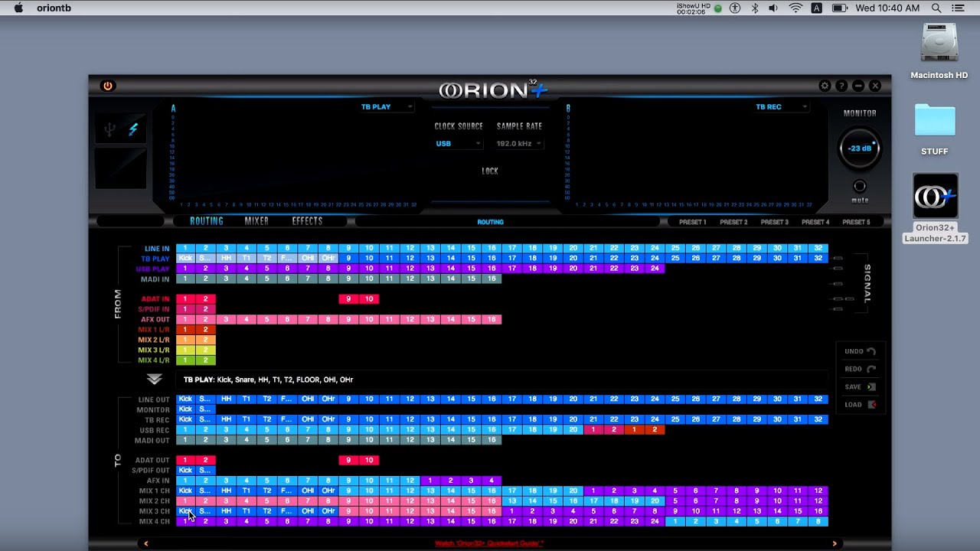Image resolution: width=980 pixels, height=551 pixels.
Task: Select channel 16 in the MADI IN row
Action: click(x=492, y=279)
